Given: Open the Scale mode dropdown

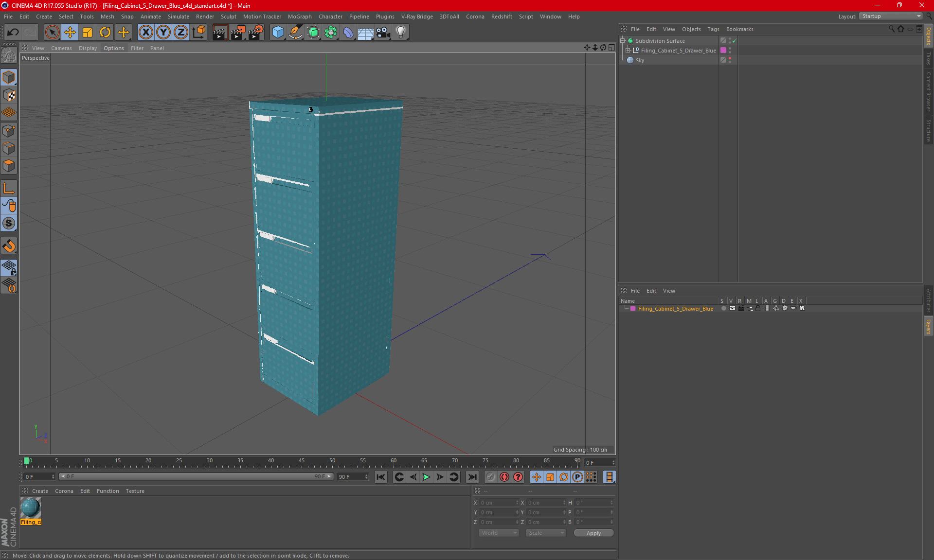Looking at the screenshot, I should 546,533.
